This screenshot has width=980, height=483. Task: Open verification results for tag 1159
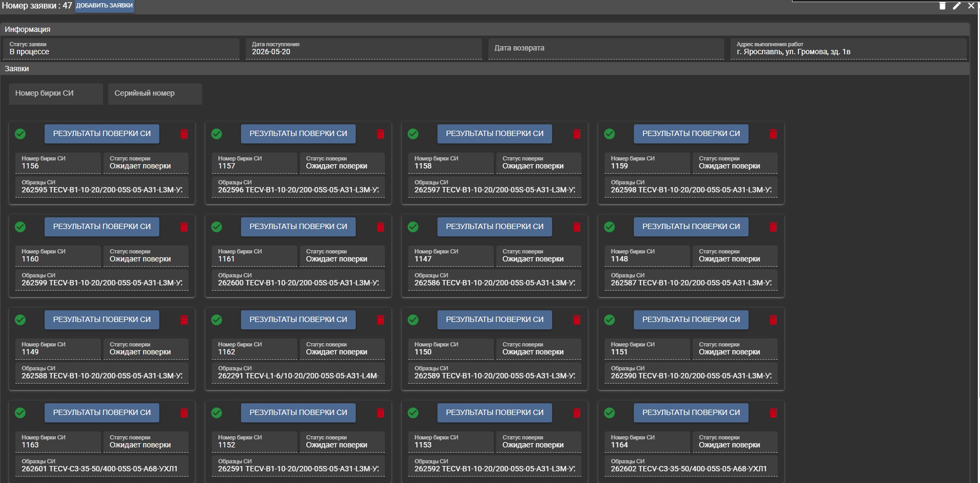pyautogui.click(x=691, y=134)
